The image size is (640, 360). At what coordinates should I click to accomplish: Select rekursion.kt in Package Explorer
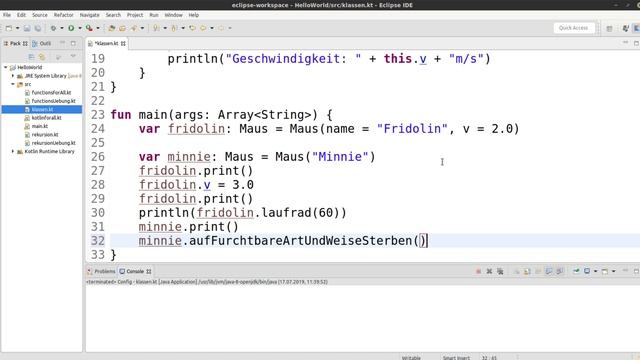[x=45, y=134]
